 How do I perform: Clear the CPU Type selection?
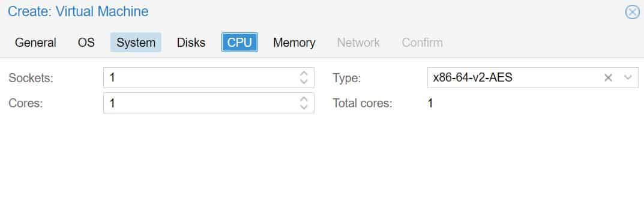click(608, 77)
